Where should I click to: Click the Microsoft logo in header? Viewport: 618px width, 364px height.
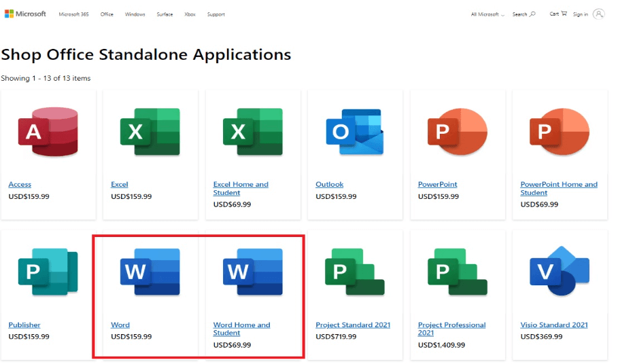pyautogui.click(x=25, y=14)
